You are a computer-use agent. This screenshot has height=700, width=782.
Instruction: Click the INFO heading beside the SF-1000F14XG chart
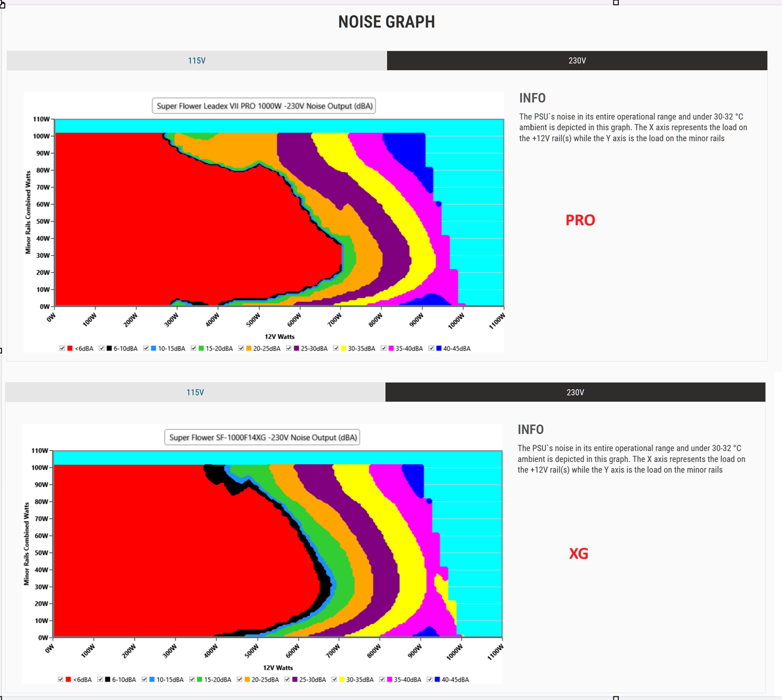pyautogui.click(x=531, y=429)
